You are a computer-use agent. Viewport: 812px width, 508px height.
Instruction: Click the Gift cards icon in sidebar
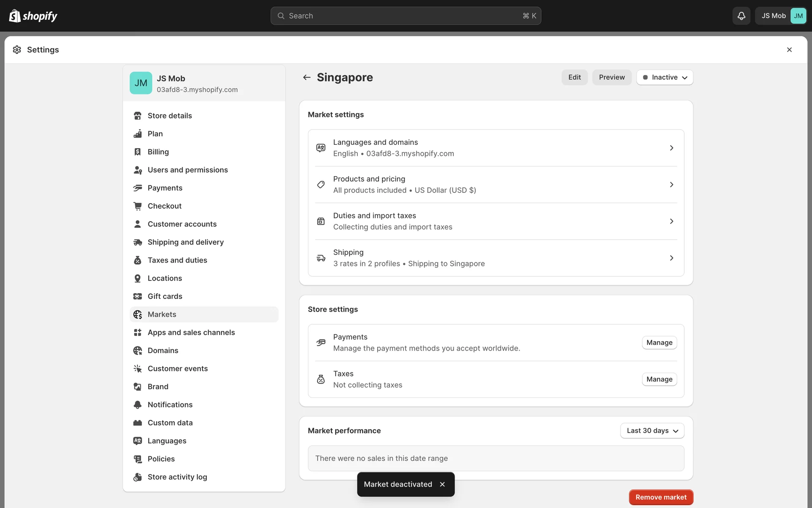[137, 296]
